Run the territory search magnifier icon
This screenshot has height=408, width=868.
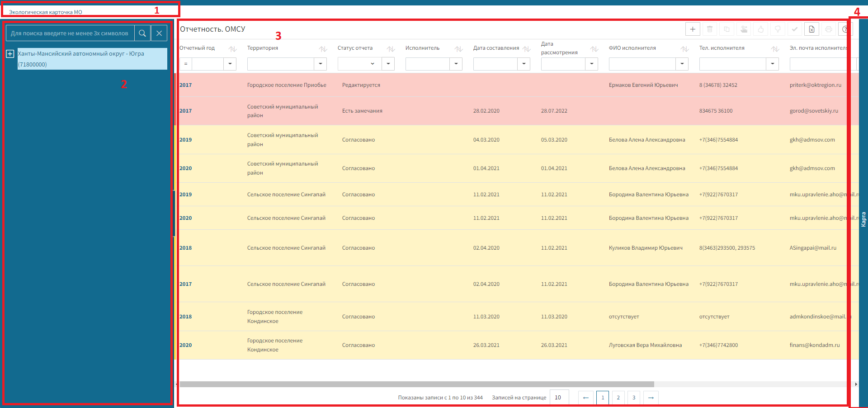tap(142, 33)
